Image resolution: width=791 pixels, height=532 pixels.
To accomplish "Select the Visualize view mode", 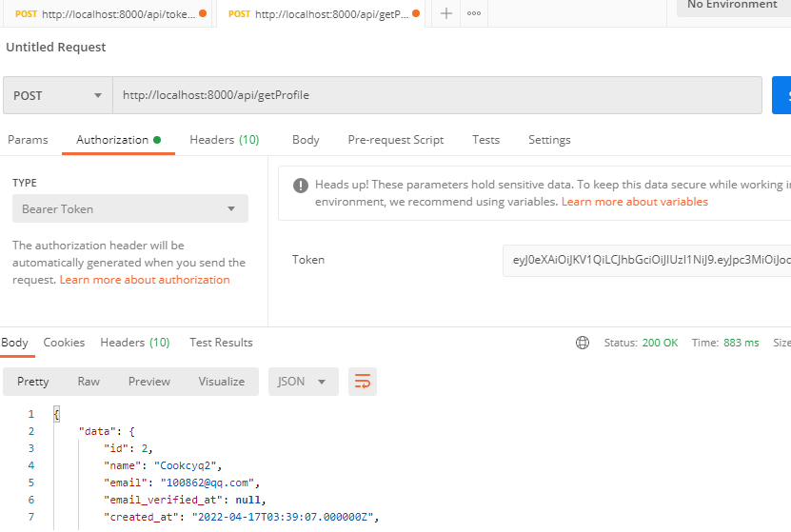I will [x=222, y=382].
